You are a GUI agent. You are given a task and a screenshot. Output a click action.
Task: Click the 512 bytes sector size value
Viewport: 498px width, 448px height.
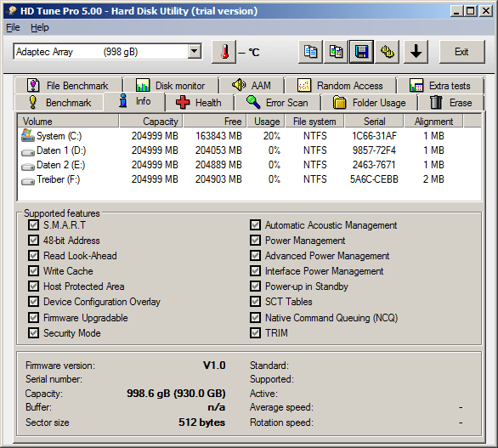[202, 422]
